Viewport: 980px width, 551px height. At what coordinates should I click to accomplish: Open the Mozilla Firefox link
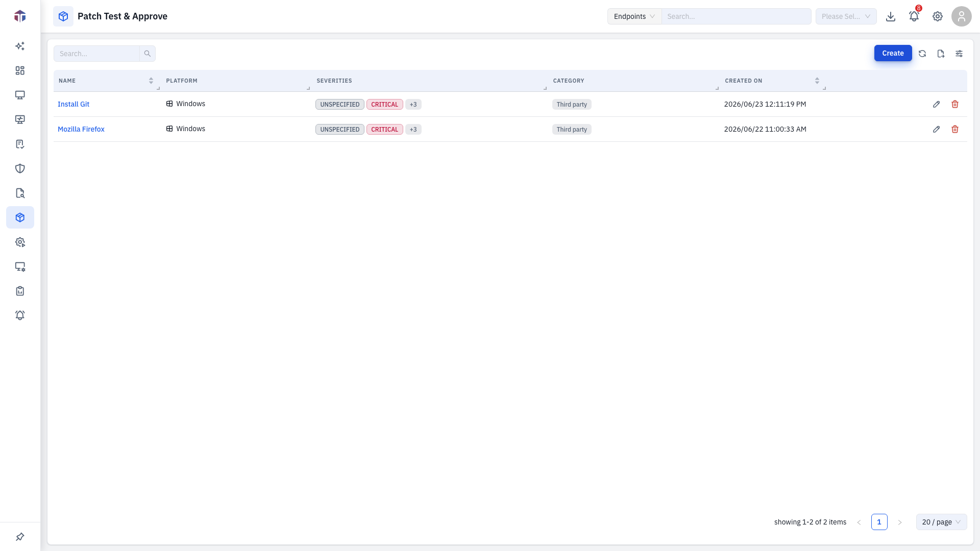pos(81,129)
